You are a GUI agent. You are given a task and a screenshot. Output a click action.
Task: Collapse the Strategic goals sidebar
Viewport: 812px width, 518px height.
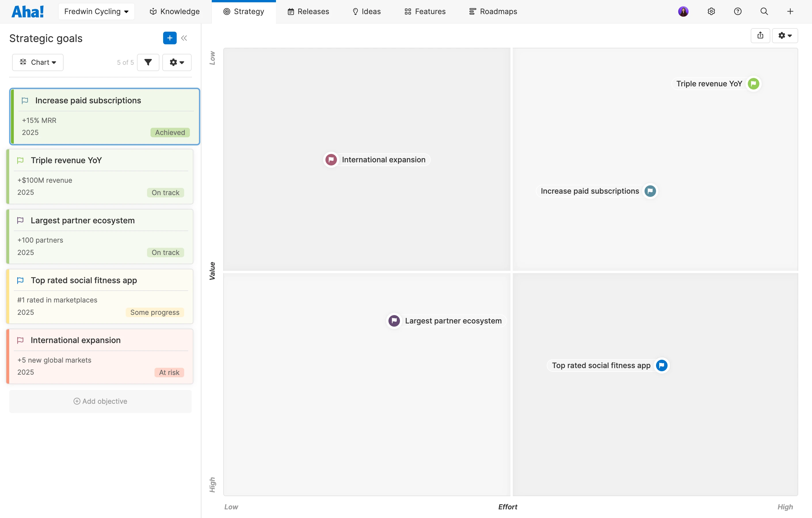coord(184,38)
